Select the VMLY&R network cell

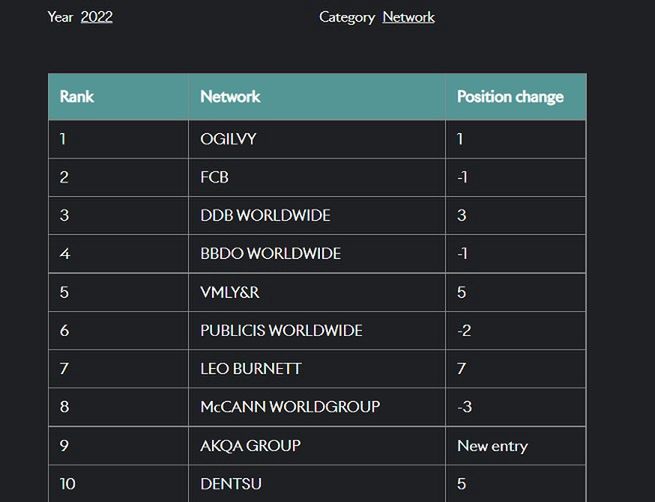231,292
